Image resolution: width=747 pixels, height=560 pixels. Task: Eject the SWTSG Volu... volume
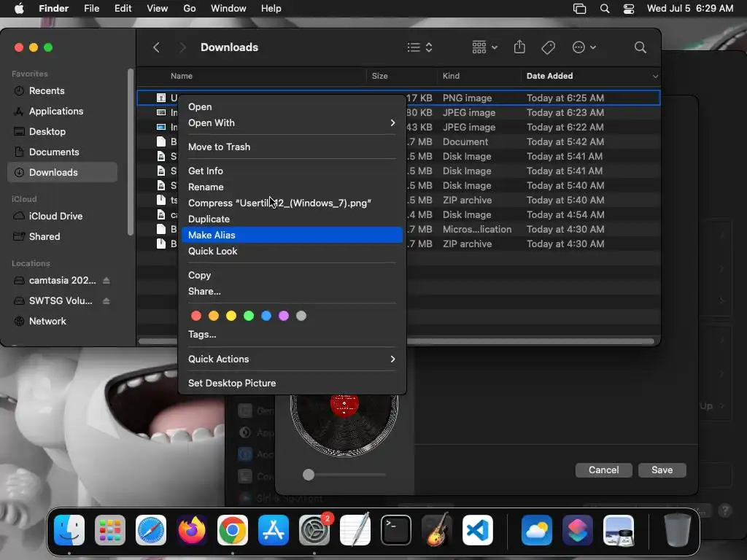[x=107, y=301]
